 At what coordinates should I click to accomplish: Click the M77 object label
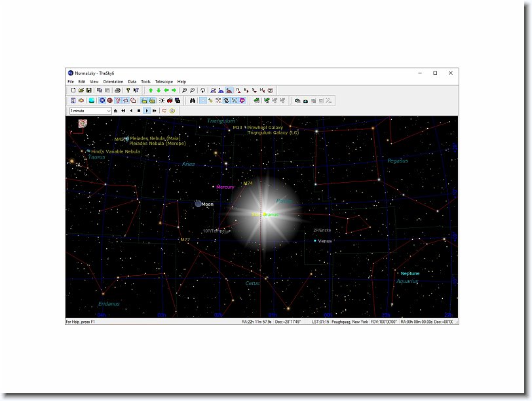(185, 240)
